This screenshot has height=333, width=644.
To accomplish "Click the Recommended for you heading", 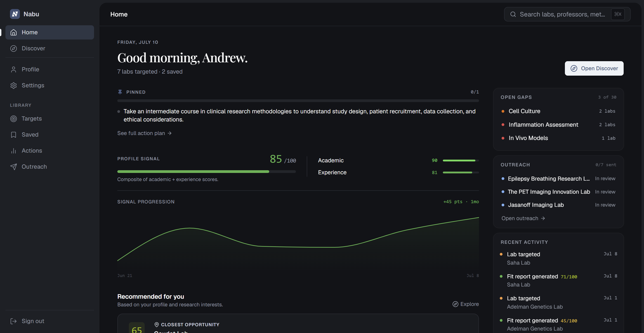I will click(x=151, y=297).
